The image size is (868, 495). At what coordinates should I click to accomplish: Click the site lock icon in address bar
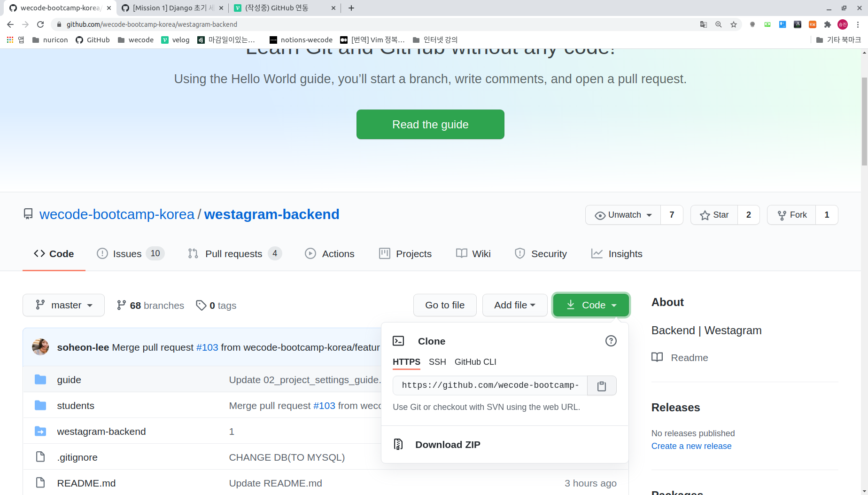(59, 24)
